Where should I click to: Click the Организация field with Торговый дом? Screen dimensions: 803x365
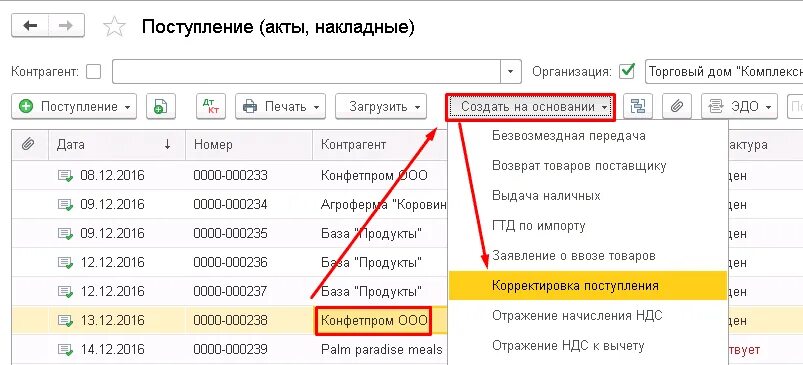724,72
